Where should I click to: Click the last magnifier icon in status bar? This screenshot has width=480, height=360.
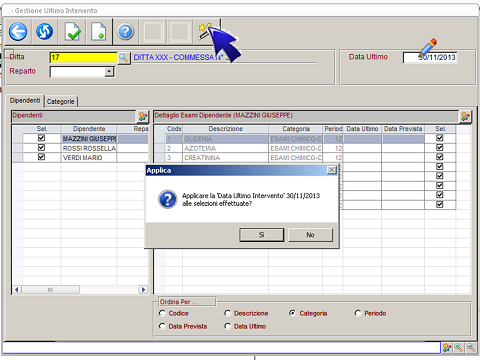[471, 348]
